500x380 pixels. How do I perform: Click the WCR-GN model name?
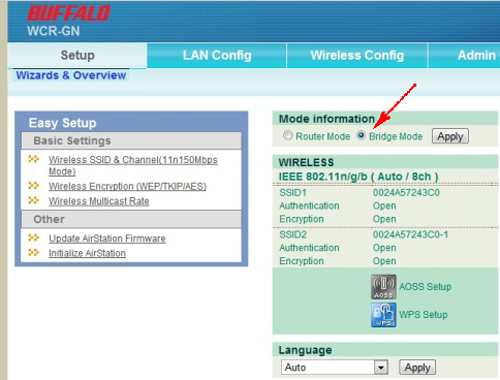click(x=54, y=31)
